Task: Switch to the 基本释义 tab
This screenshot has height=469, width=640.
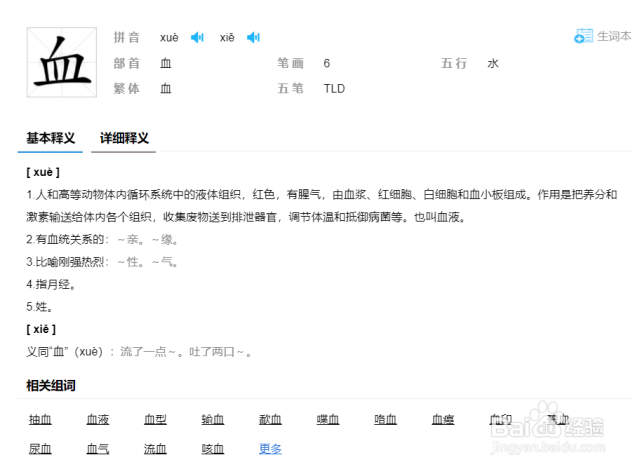Action: coord(51,138)
